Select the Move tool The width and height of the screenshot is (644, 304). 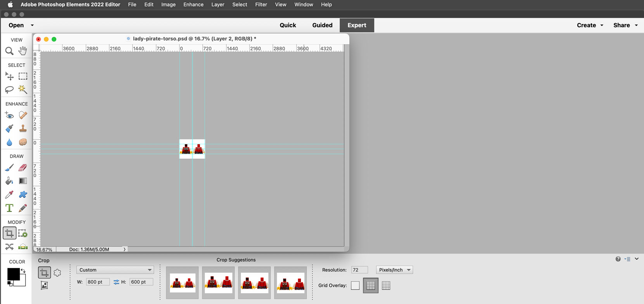tap(9, 76)
